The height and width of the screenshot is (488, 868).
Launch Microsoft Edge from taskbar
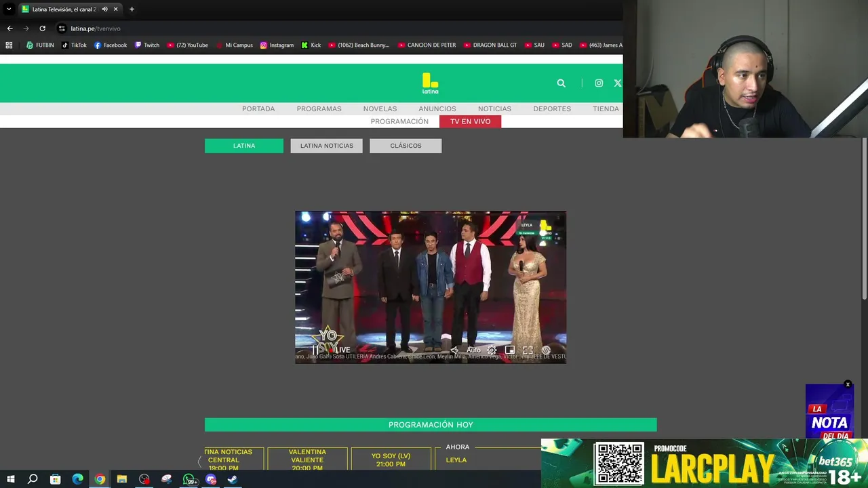tap(77, 479)
